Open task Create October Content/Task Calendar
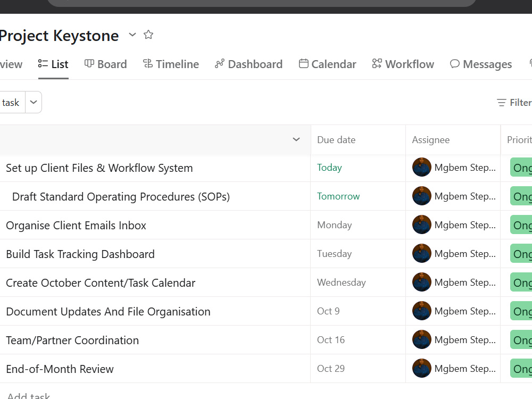Viewport: 532px width, 399px height. 101,282
